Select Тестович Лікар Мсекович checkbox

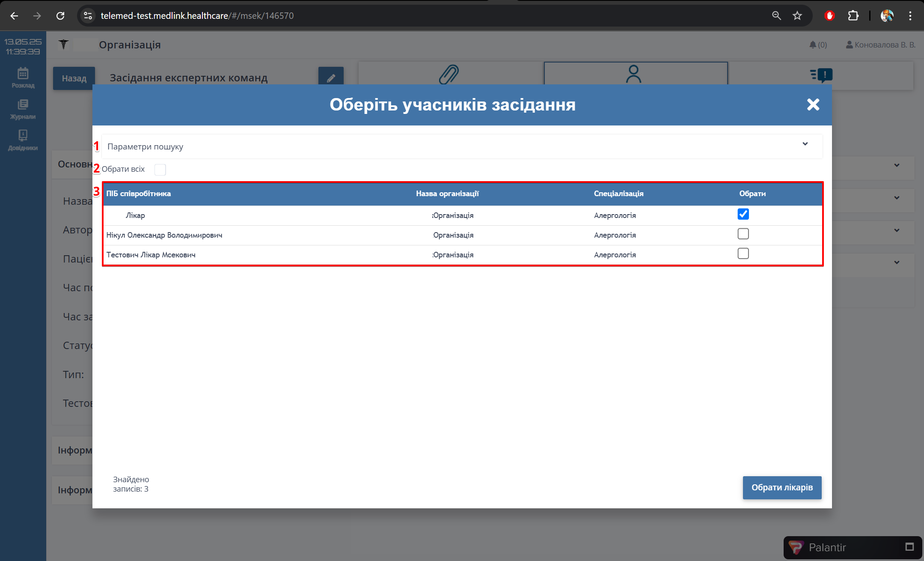743,254
